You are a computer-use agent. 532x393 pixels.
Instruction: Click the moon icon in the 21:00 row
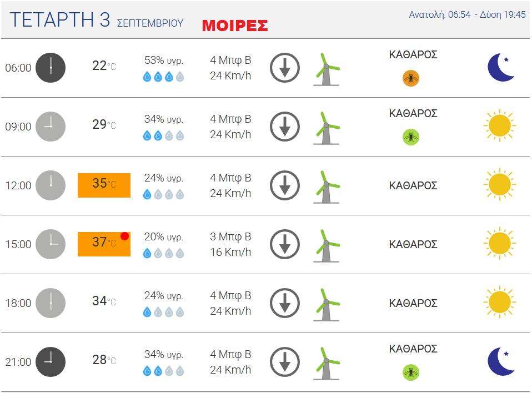pos(501,361)
